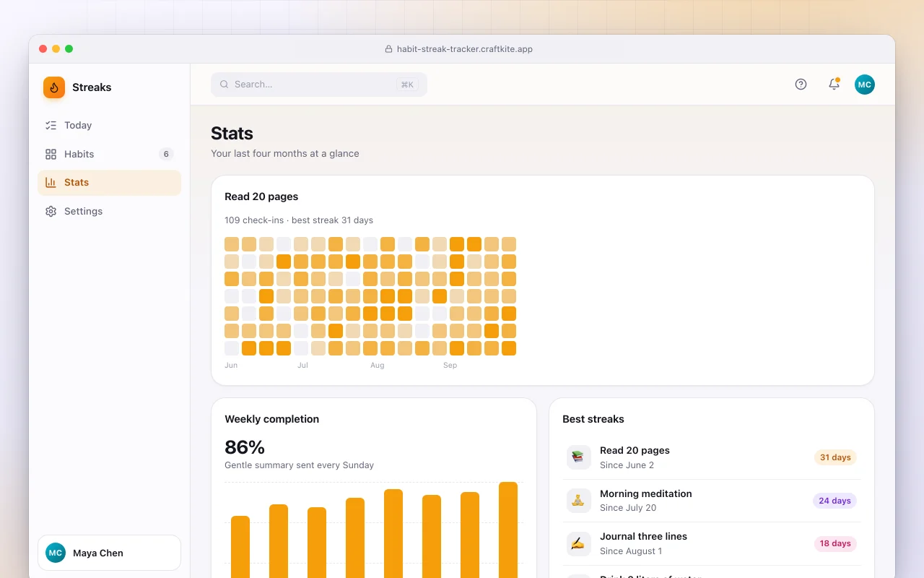The width and height of the screenshot is (924, 578).
Task: Open Maya Chen profile card
Action: click(x=109, y=553)
